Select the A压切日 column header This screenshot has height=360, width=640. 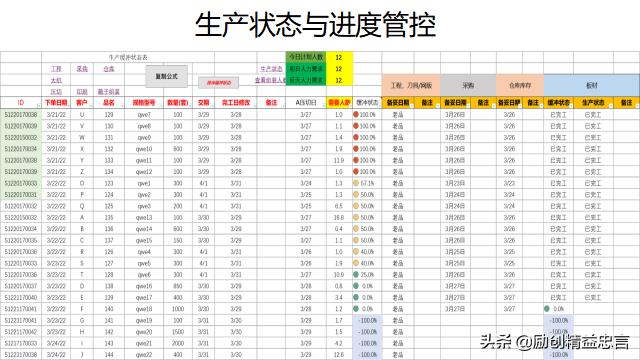tap(306, 102)
